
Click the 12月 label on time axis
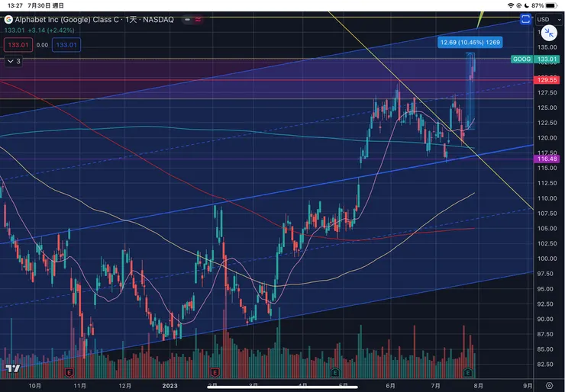124,386
